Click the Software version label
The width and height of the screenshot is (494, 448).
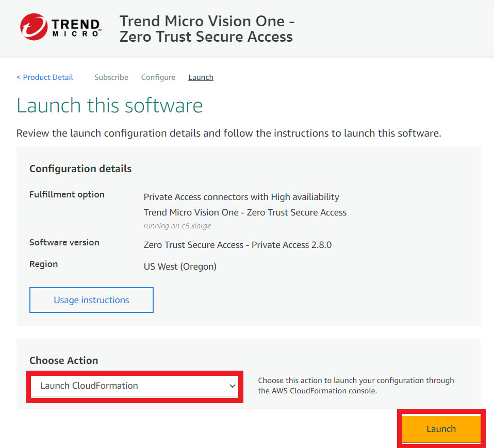pos(64,242)
